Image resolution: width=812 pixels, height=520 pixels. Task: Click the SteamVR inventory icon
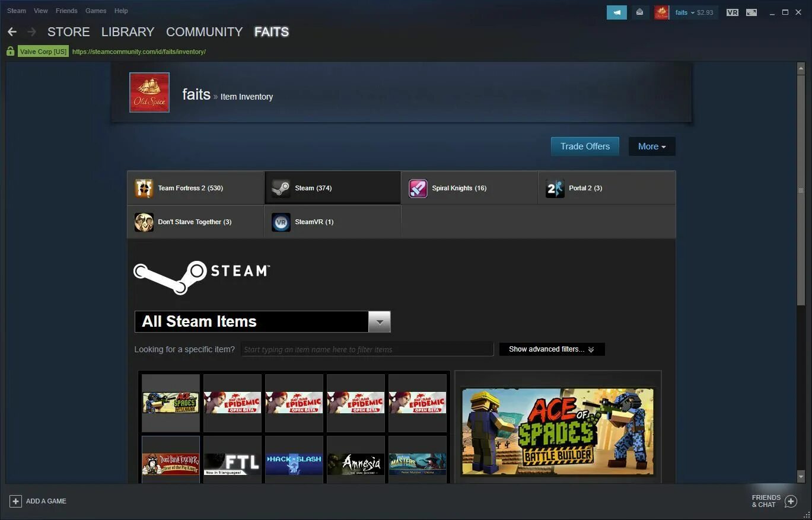(x=281, y=222)
